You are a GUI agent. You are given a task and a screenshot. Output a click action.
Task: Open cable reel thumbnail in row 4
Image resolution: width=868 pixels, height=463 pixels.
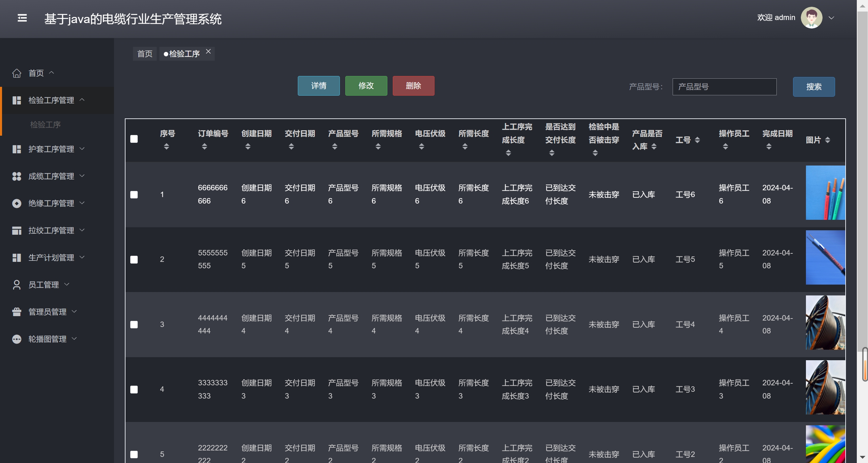[x=825, y=387]
